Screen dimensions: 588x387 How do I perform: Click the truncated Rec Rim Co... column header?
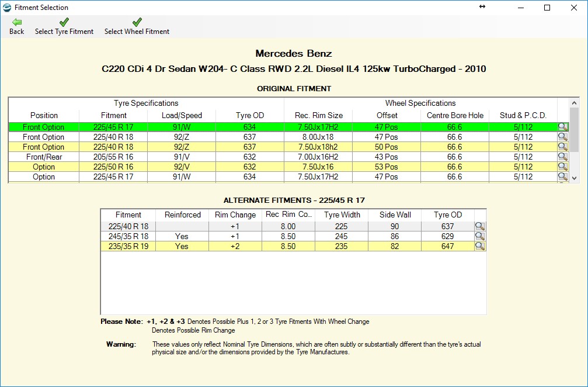pyautogui.click(x=288, y=215)
